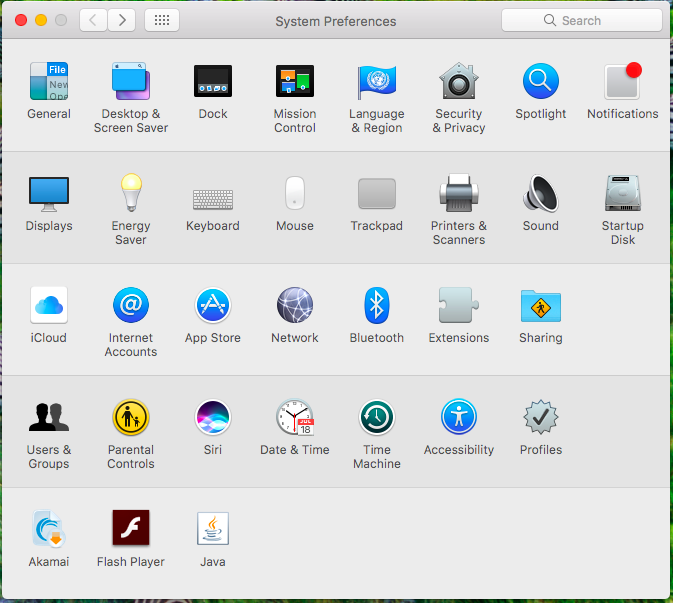This screenshot has height=603, width=673.
Task: Open Mission Control settings
Action: click(295, 82)
